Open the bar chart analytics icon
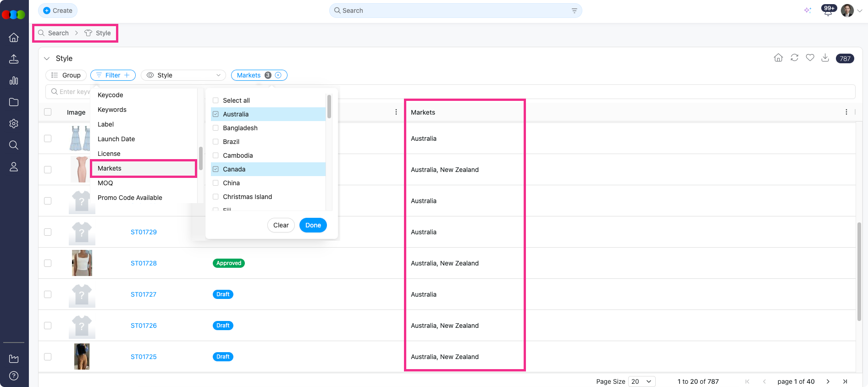 (x=14, y=81)
